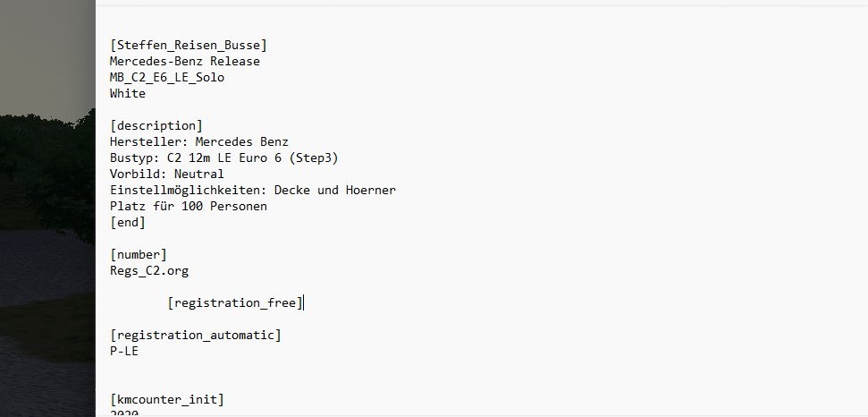Click the word 'Hoerner'
Screen dimensions: 868x417
point(370,190)
